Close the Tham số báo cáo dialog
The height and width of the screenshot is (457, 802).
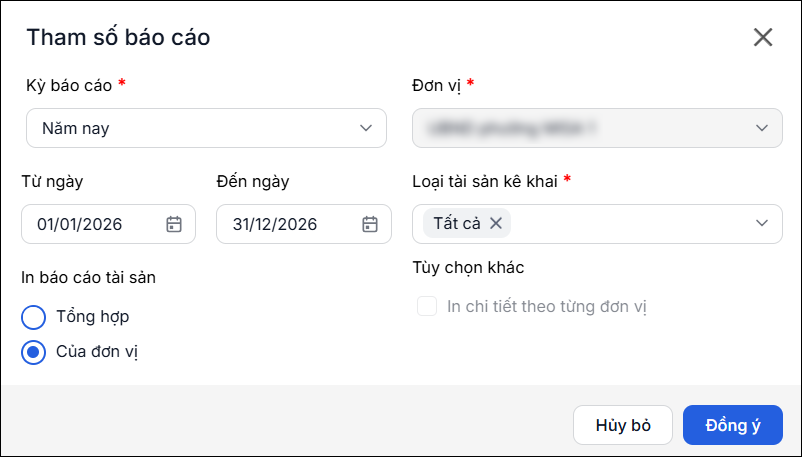[763, 37]
